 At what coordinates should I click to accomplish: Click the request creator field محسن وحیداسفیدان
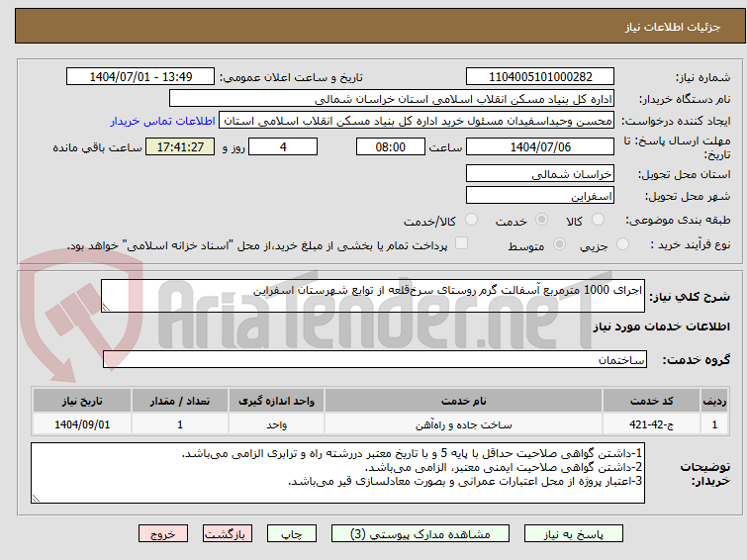tap(417, 121)
